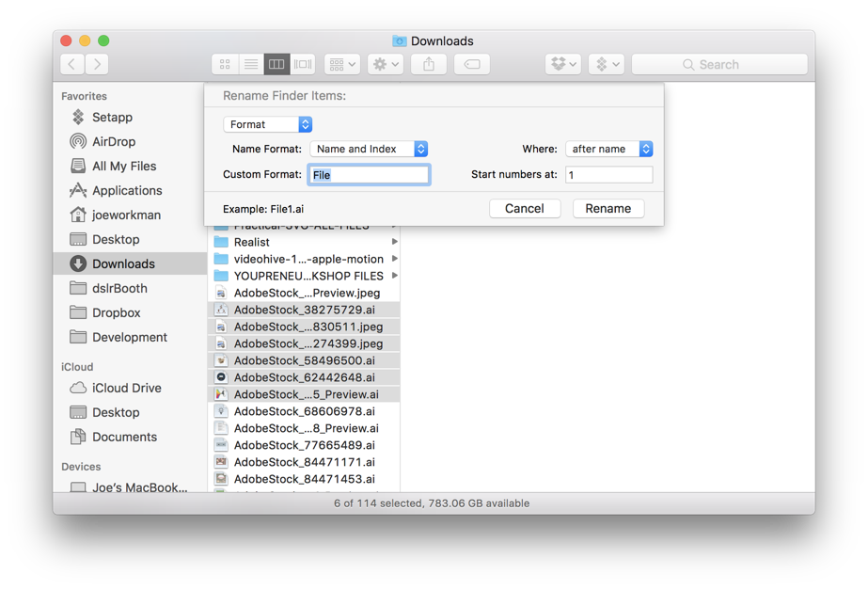
Task: Select the YOUPRENEU...KSHOP FILES folder
Action: [305, 276]
